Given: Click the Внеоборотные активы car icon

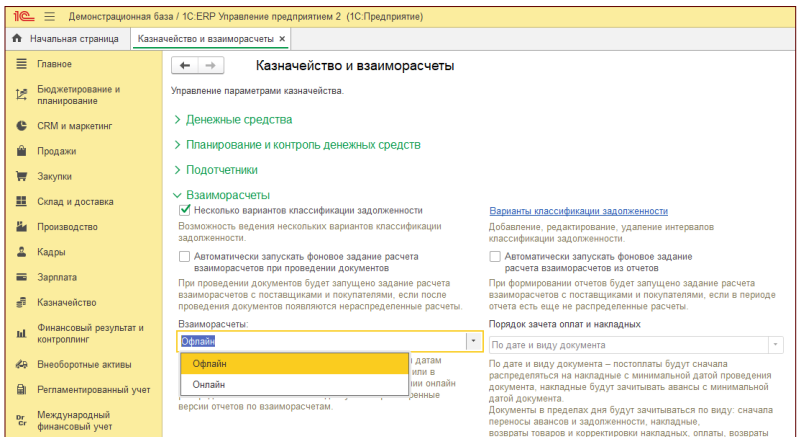Looking at the screenshot, I should click(x=21, y=364).
